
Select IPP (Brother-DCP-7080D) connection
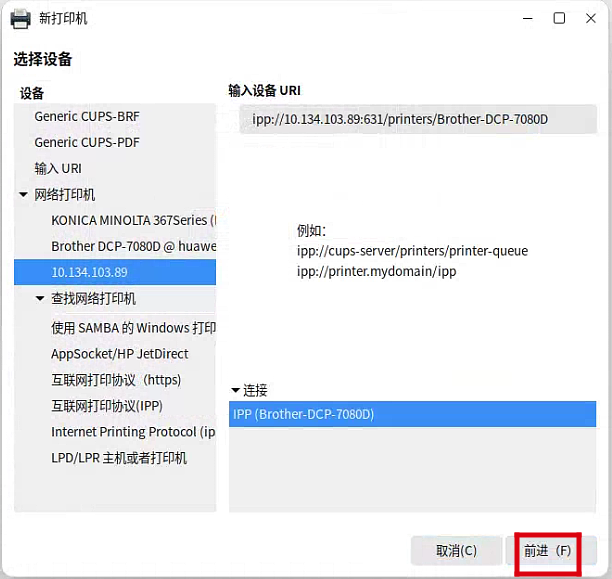coord(412,414)
